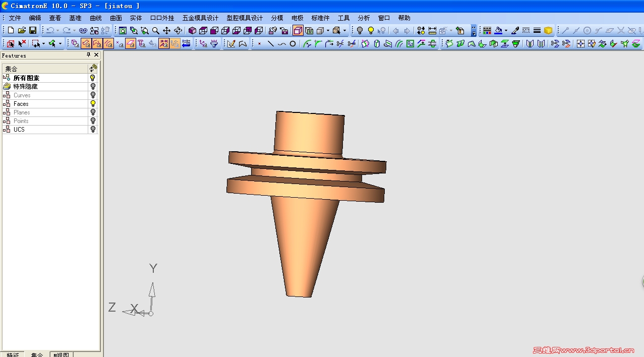This screenshot has height=357, width=644.
Task: Open the 五金模具设计 menu
Action: 200,18
